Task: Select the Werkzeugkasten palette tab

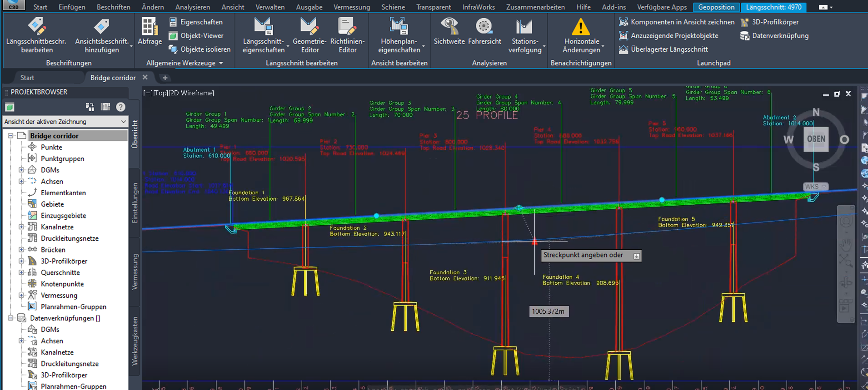Action: [x=135, y=341]
